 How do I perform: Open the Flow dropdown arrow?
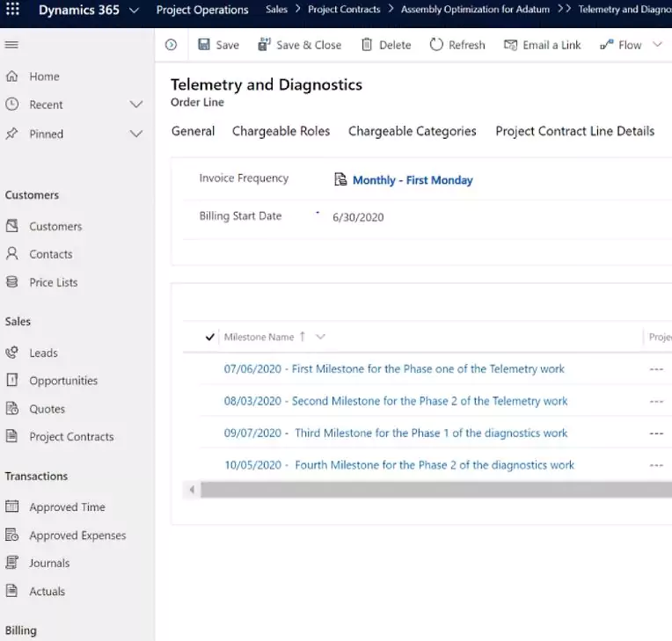pos(657,45)
